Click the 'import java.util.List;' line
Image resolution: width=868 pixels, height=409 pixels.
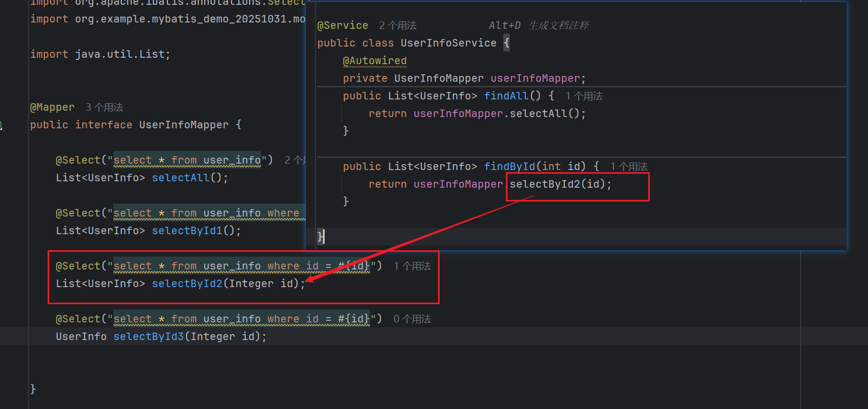point(100,55)
